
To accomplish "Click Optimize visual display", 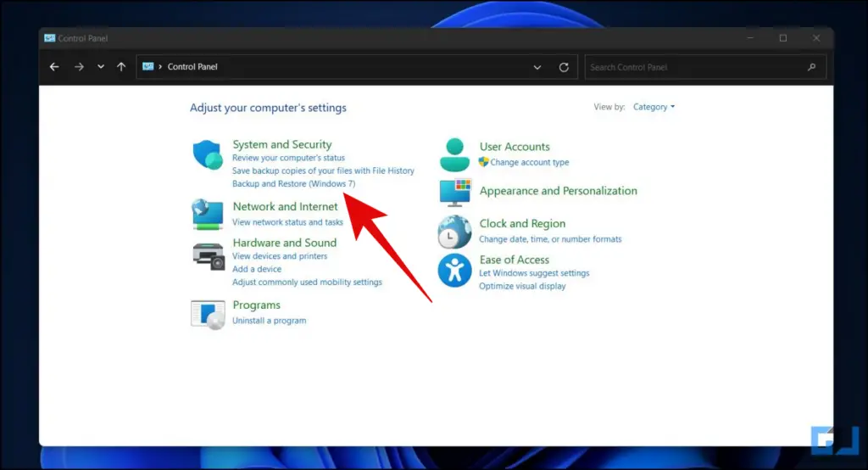I will [522, 286].
